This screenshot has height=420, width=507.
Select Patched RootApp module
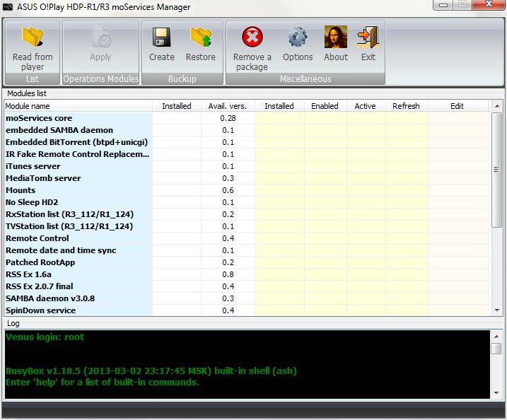click(x=246, y=262)
